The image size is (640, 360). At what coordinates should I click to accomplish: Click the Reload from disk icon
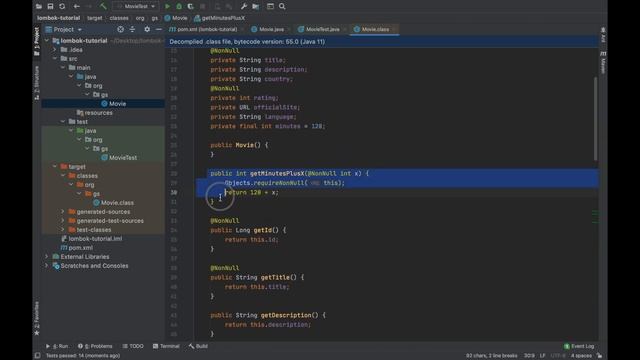pos(62,7)
